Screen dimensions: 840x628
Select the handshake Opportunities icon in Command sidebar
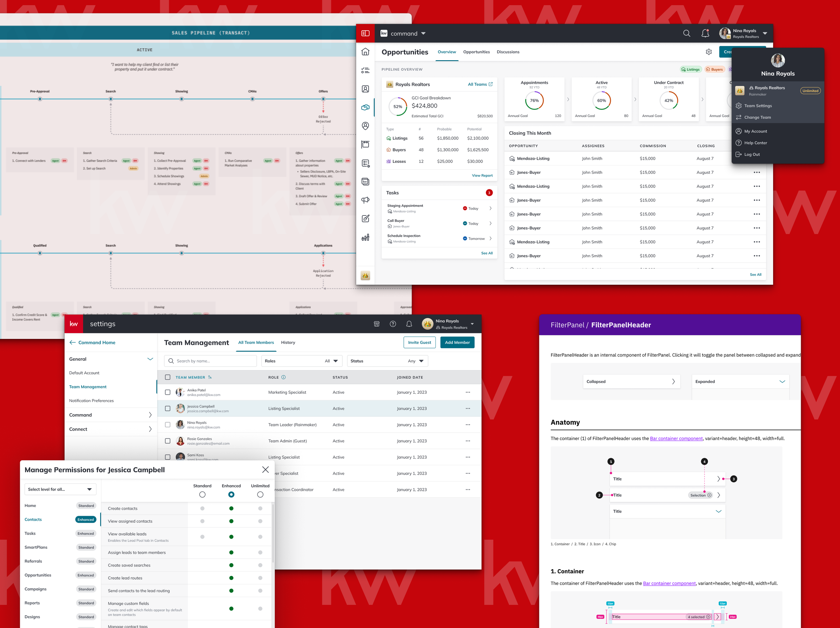(x=365, y=108)
